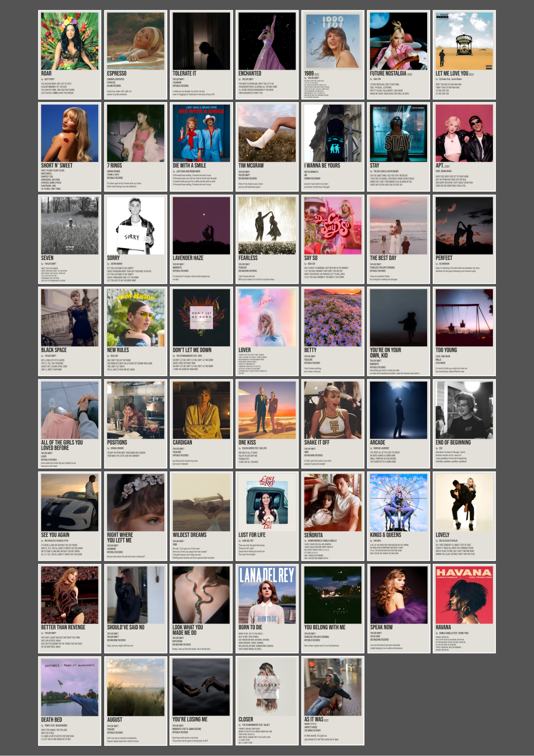Select the CARDIGAN poster card
The image size is (534, 756).
[201, 424]
